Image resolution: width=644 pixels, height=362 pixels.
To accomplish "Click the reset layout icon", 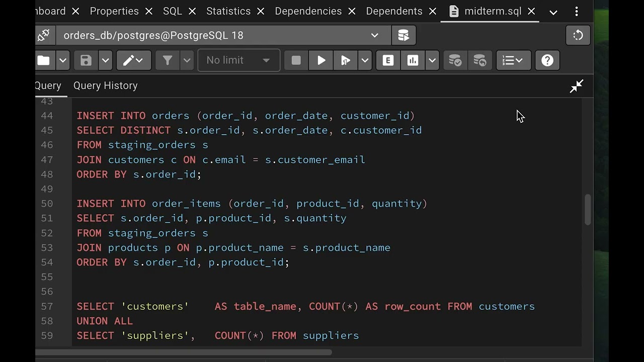I will (x=578, y=35).
